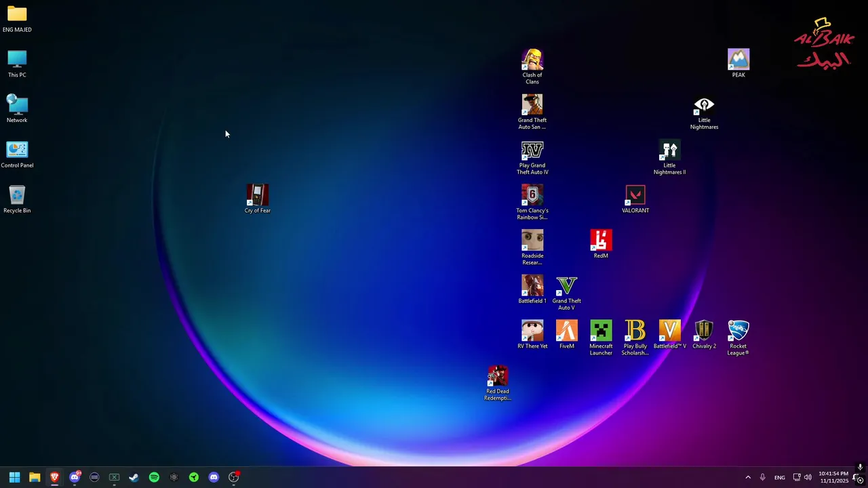The width and height of the screenshot is (868, 488).
Task: Select the This PC desktop icon
Action: pyautogui.click(x=17, y=64)
